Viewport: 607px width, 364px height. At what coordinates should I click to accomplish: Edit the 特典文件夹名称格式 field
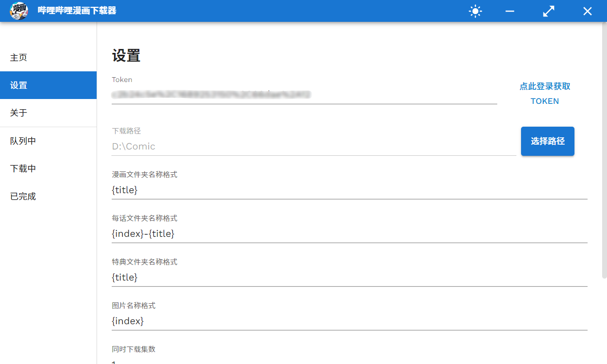pyautogui.click(x=350, y=277)
